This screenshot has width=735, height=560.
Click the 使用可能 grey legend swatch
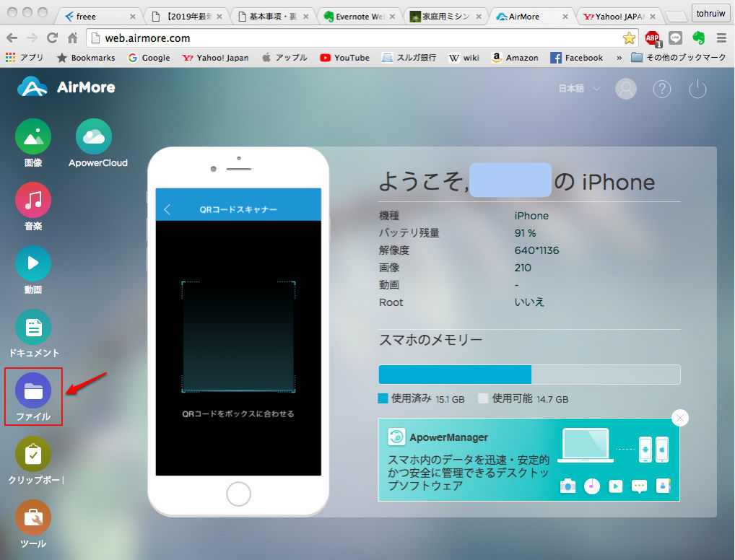click(x=483, y=398)
